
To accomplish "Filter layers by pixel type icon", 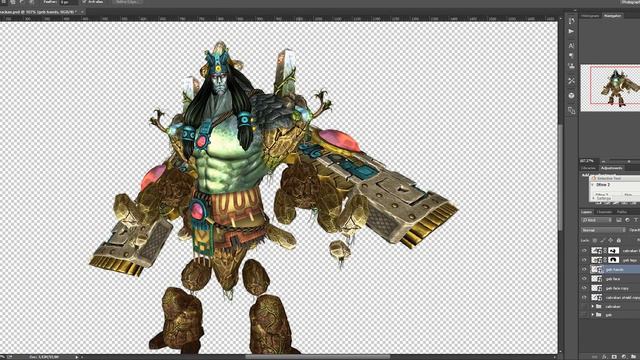I will (619, 220).
